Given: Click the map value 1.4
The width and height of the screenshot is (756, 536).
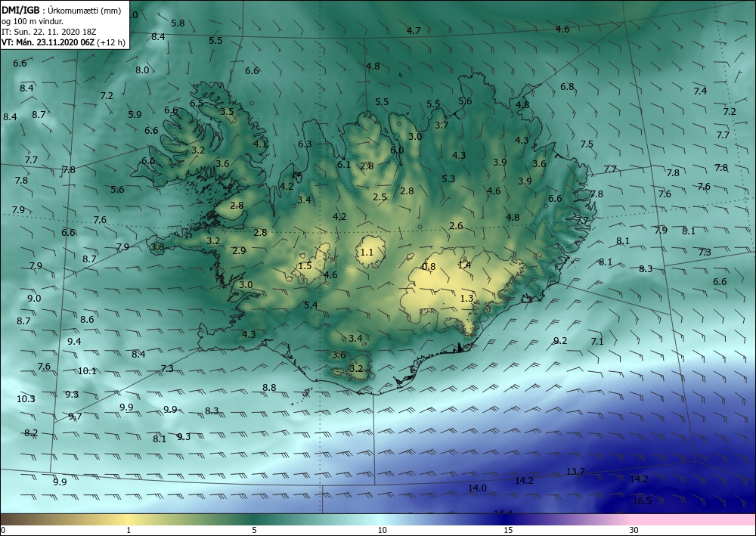Looking at the screenshot, I should coord(464,265).
